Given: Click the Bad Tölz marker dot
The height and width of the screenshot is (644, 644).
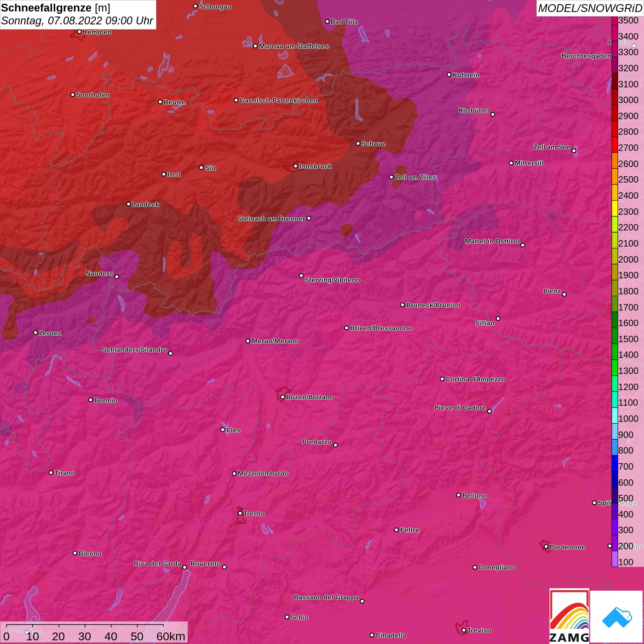Looking at the screenshot, I should 327,22.
